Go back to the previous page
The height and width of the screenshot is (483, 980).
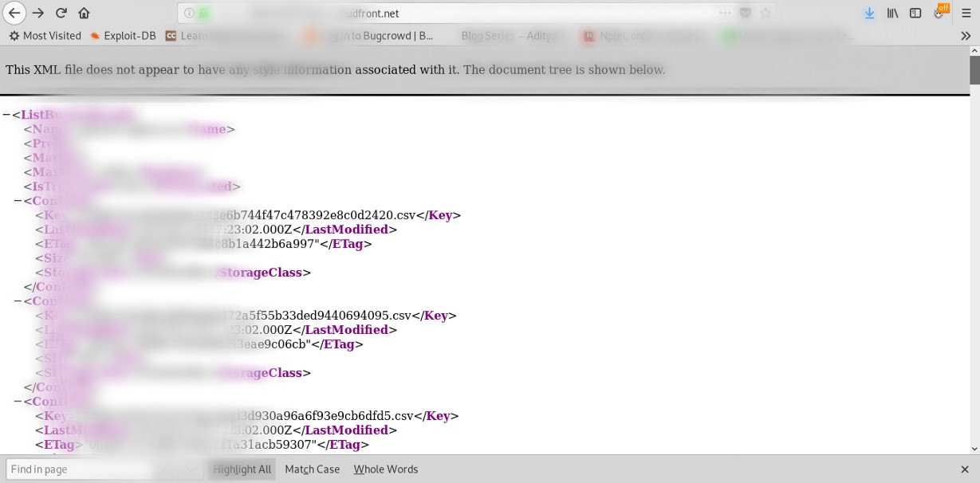(14, 13)
